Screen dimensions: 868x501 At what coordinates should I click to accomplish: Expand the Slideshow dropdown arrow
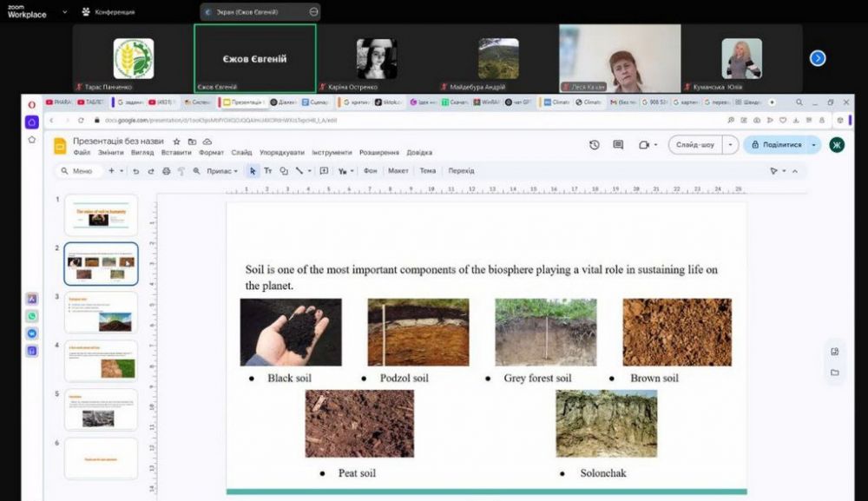click(731, 145)
